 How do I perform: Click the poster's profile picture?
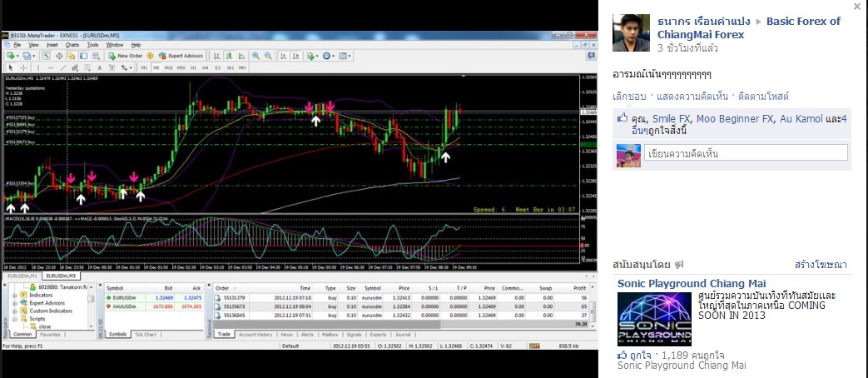pos(631,33)
